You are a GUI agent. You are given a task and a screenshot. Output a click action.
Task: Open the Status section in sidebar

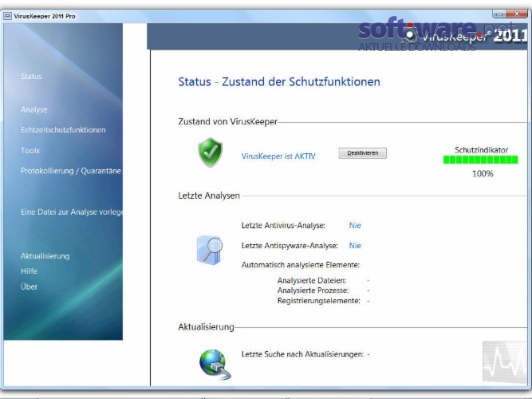[x=31, y=77]
